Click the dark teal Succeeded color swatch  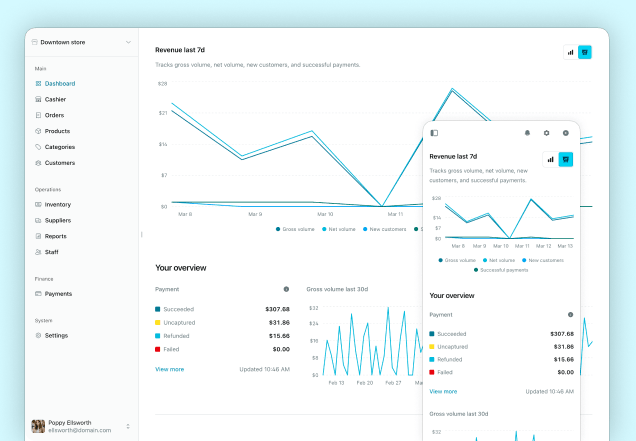(157, 309)
